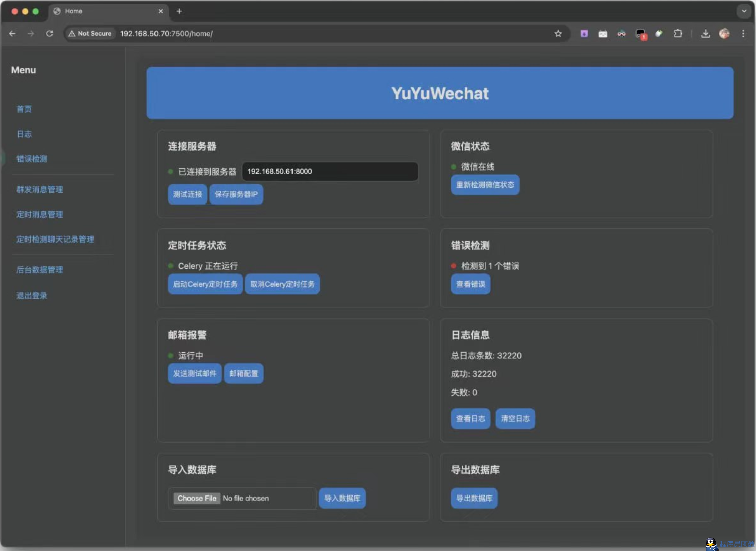This screenshot has height=551, width=756.
Task: Click 取消Celery定时任务 button
Action: 282,284
